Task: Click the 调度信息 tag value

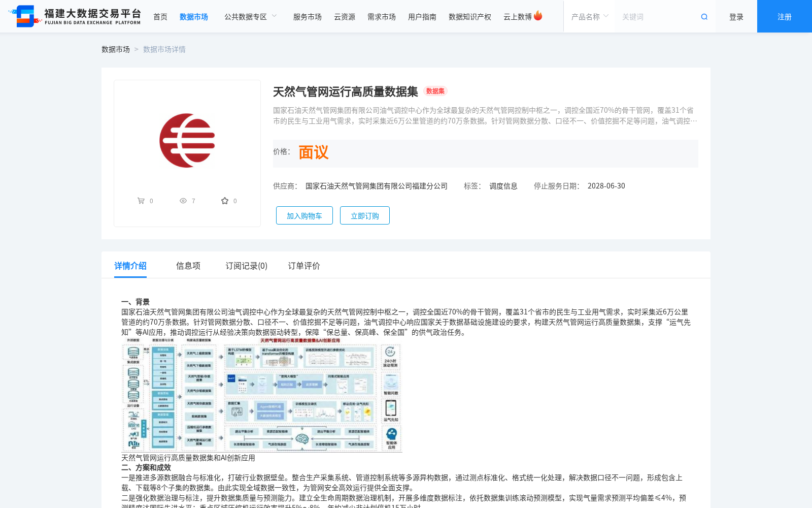Action: 503,186
